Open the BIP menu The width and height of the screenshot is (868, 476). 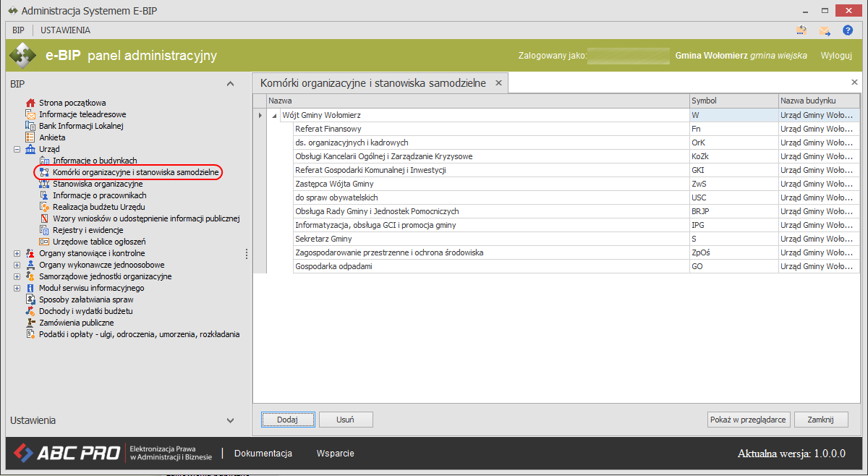pos(18,30)
